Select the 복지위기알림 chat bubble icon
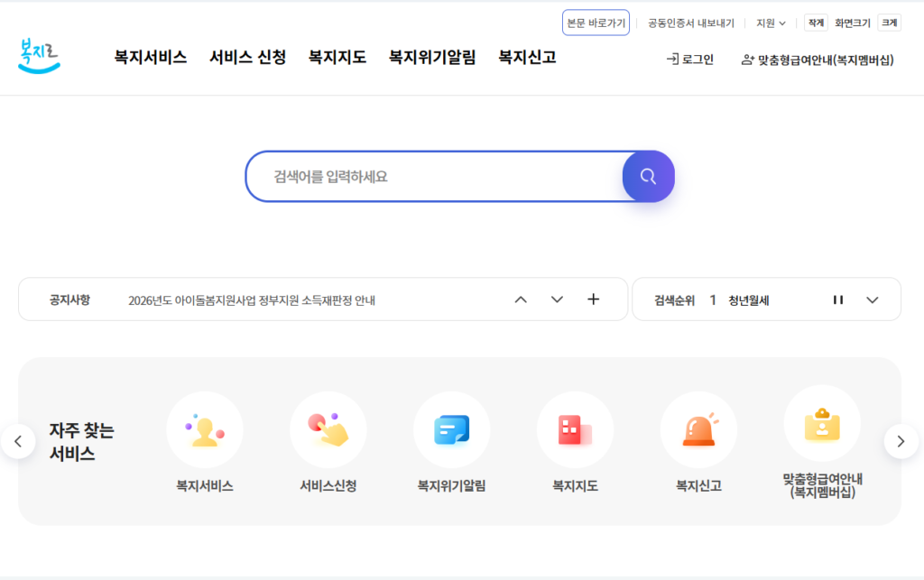 451,430
